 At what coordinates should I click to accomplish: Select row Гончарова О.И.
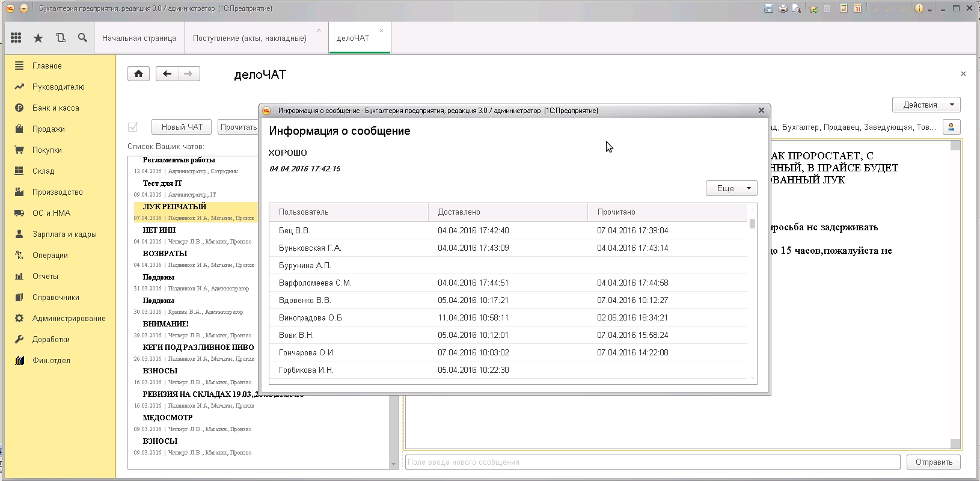508,352
